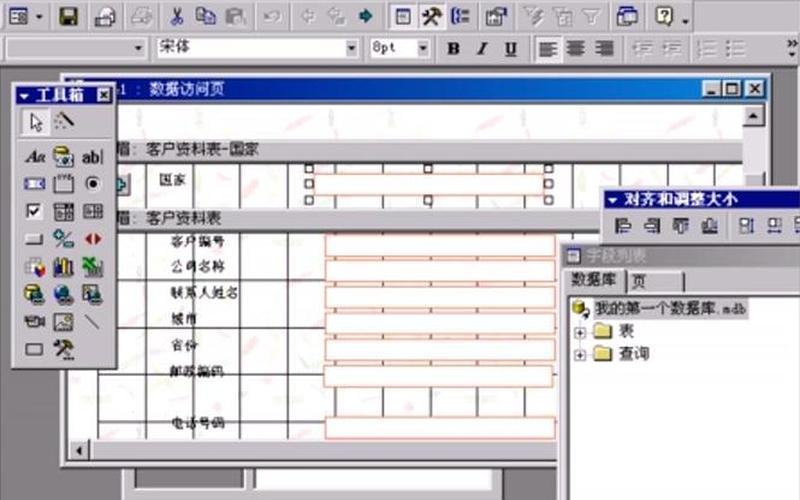The image size is (800, 500).
Task: Pick the Dropdown List tool
Action: (64, 211)
